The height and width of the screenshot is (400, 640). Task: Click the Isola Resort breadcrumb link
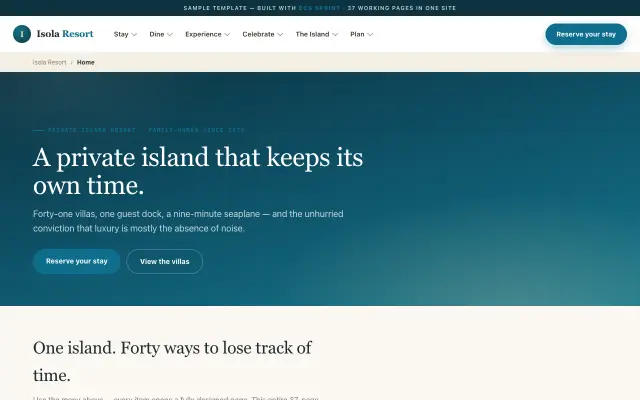[x=49, y=62]
